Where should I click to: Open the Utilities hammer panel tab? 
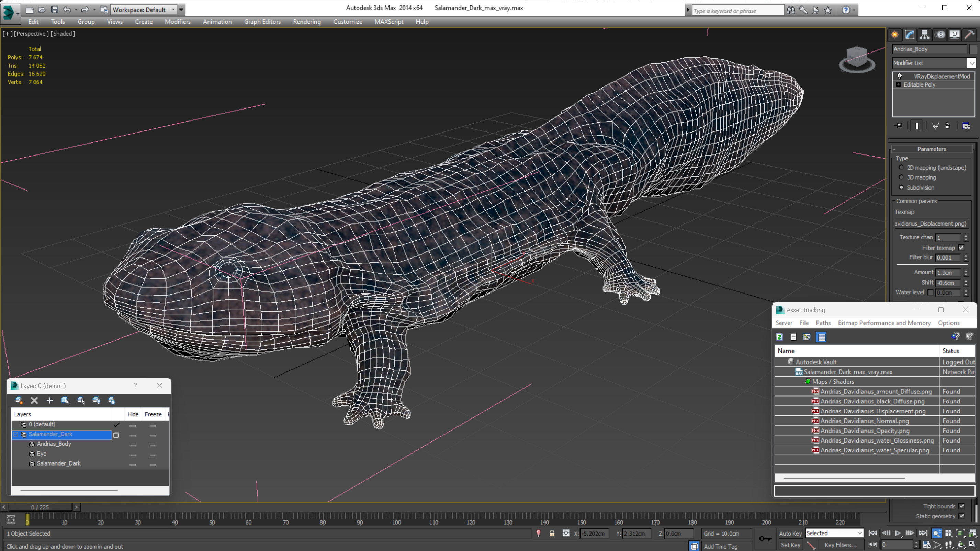969,35
